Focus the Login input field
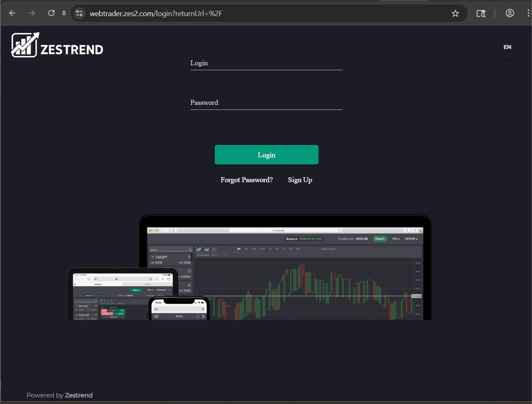Screen dimensions: 532x404 (266, 65)
